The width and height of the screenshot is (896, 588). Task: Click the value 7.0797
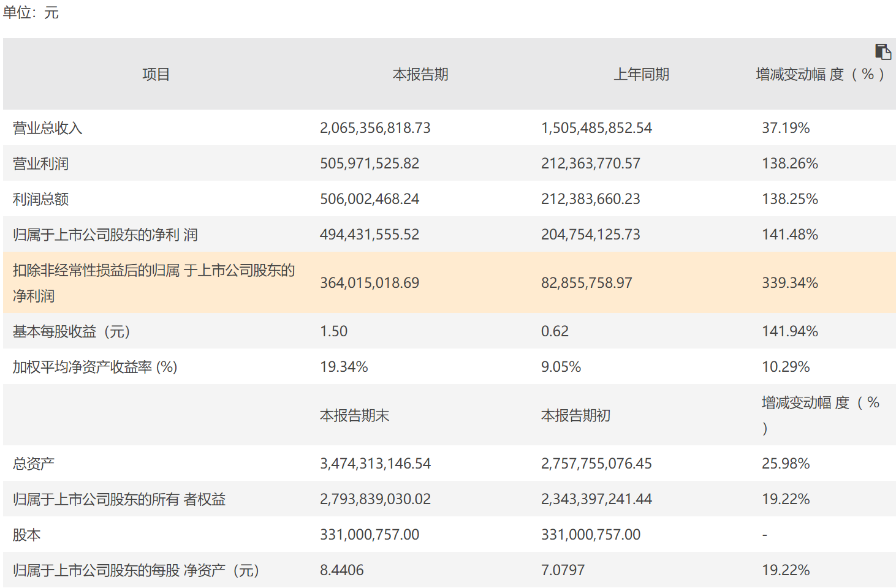point(563,570)
